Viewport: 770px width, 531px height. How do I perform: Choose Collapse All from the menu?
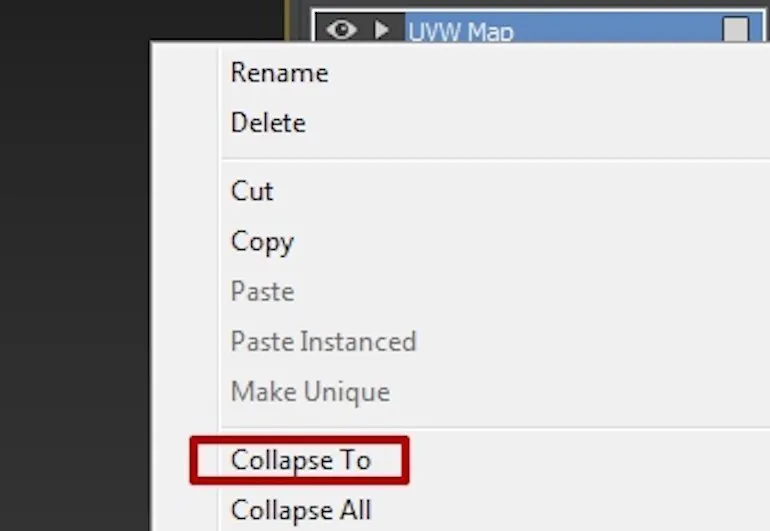point(301,510)
